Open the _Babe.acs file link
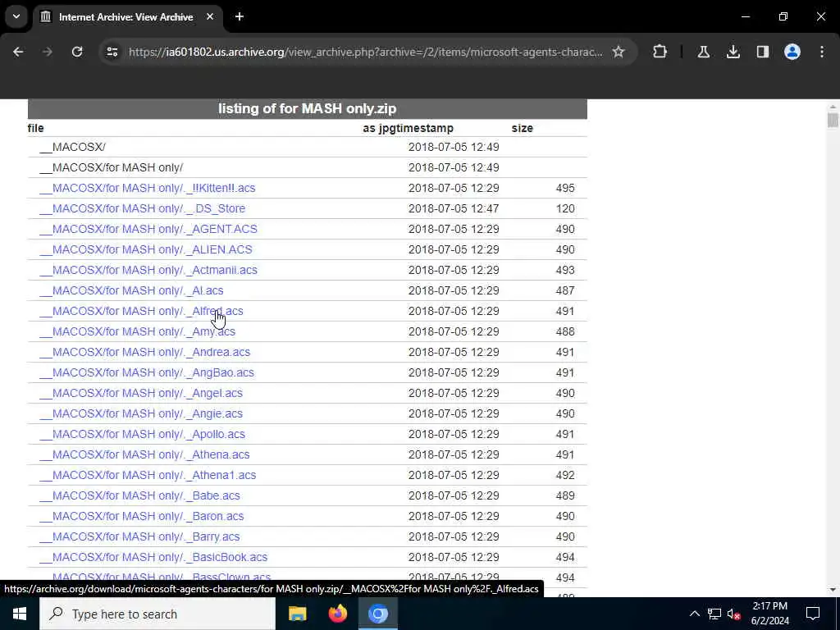840x630 pixels. pos(139,495)
